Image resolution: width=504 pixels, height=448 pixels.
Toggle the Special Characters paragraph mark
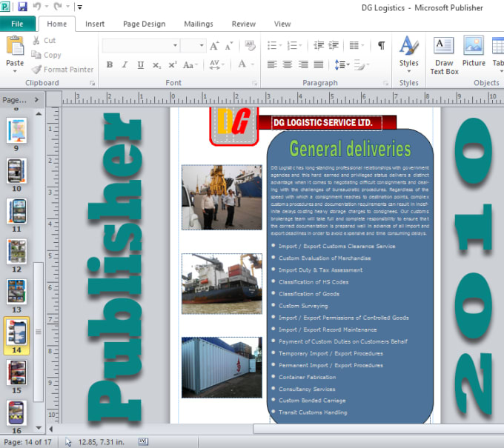[x=381, y=46]
